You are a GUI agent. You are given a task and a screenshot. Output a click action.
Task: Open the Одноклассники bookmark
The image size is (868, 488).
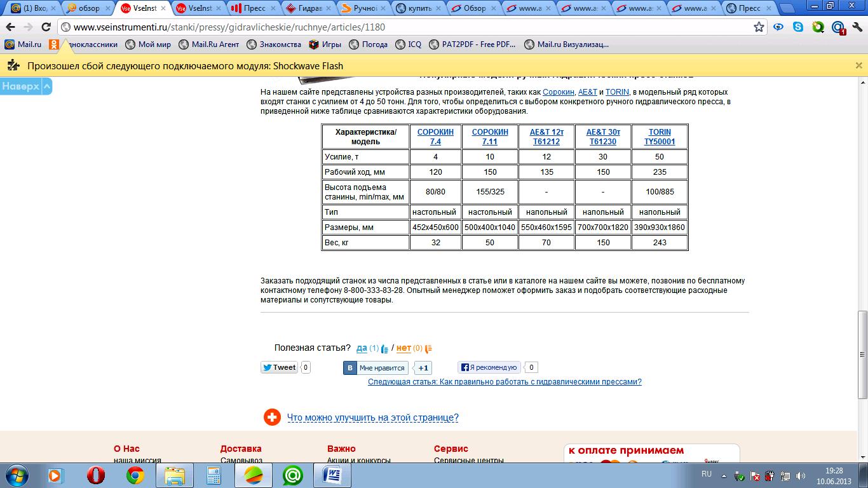[x=83, y=44]
